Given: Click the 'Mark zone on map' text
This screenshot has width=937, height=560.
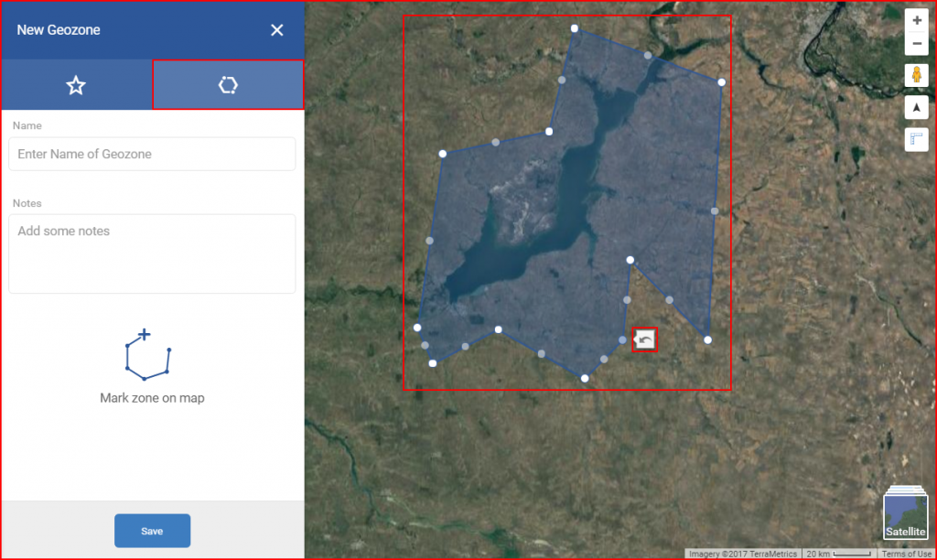Looking at the screenshot, I should (x=153, y=398).
